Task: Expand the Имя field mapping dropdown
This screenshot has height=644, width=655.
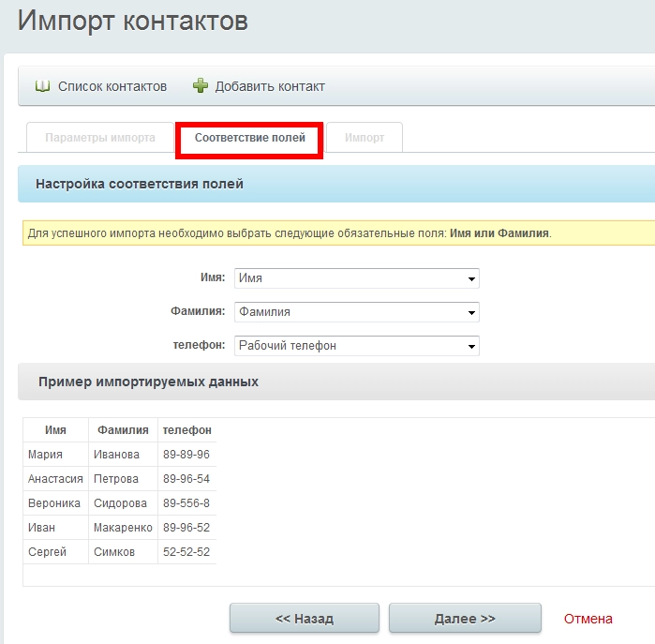Action: point(356,278)
